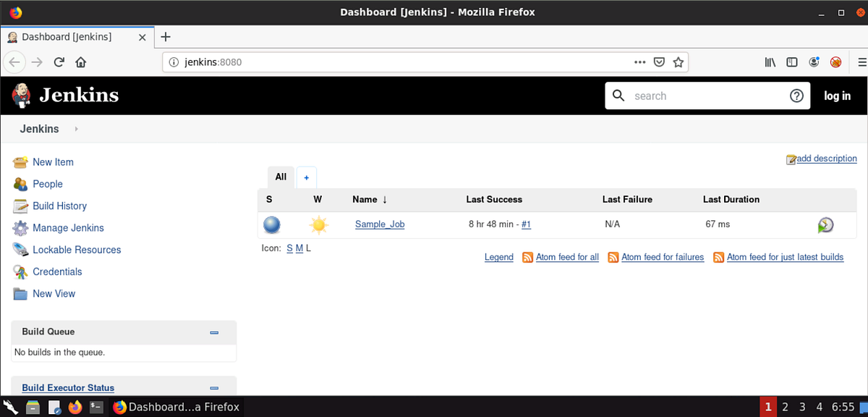The width and height of the screenshot is (868, 417).
Task: Trigger a build with the schedule-build icon
Action: 826,224
